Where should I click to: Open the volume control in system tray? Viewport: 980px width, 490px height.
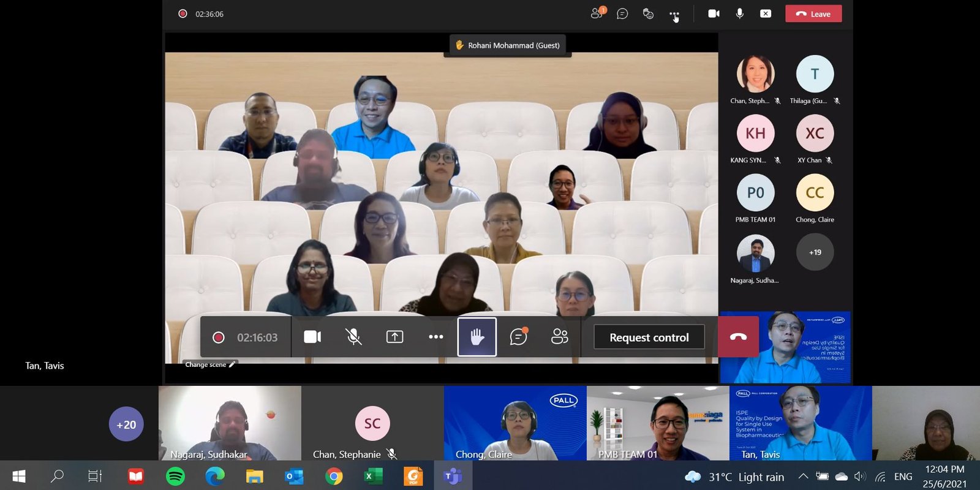(x=860, y=477)
